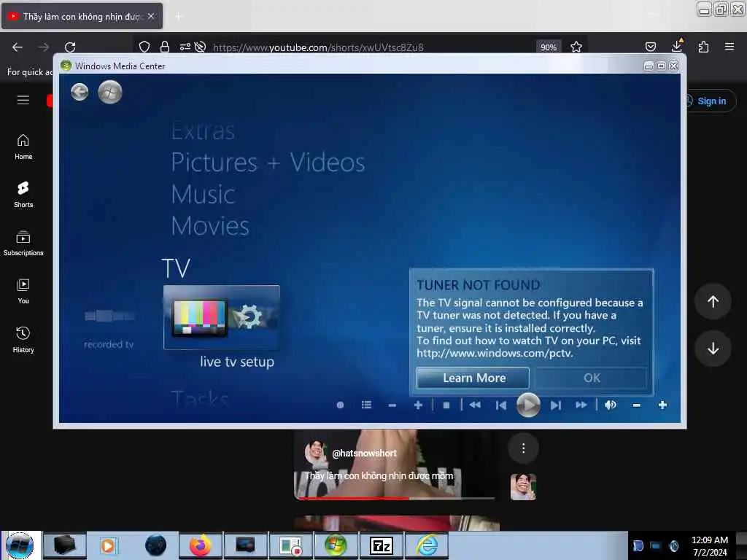Open Firefox from the taskbar
The width and height of the screenshot is (747, 560).
[x=201, y=545]
